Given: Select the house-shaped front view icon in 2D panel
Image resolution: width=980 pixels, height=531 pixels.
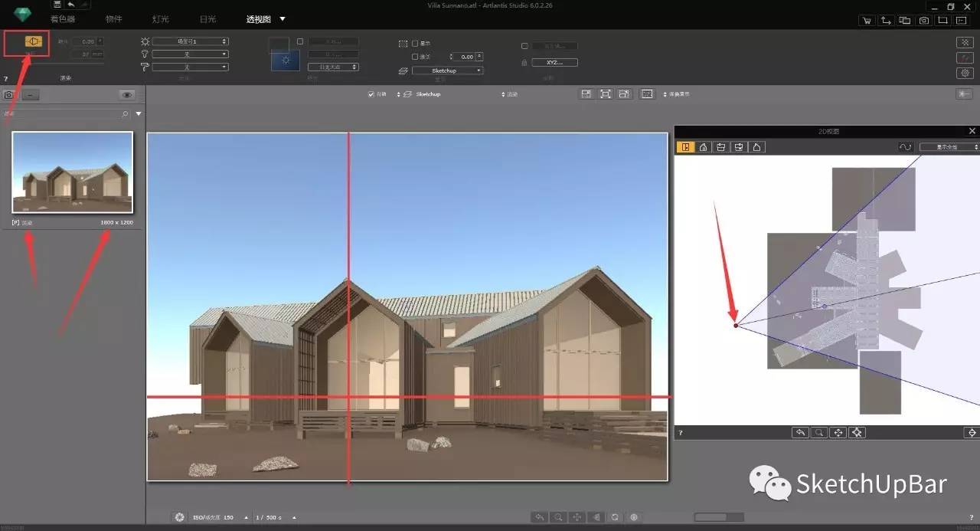Looking at the screenshot, I should point(703,147).
